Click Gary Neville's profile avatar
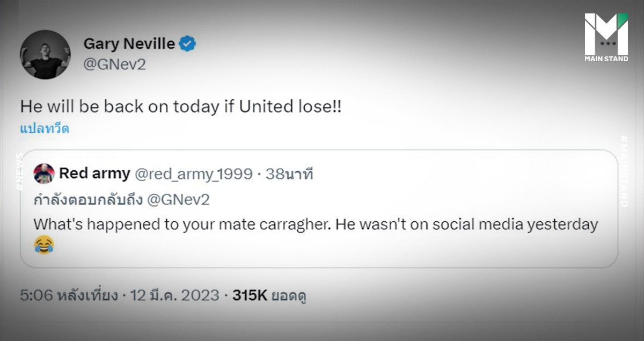Viewport: 644px width, 341px height. [x=45, y=54]
